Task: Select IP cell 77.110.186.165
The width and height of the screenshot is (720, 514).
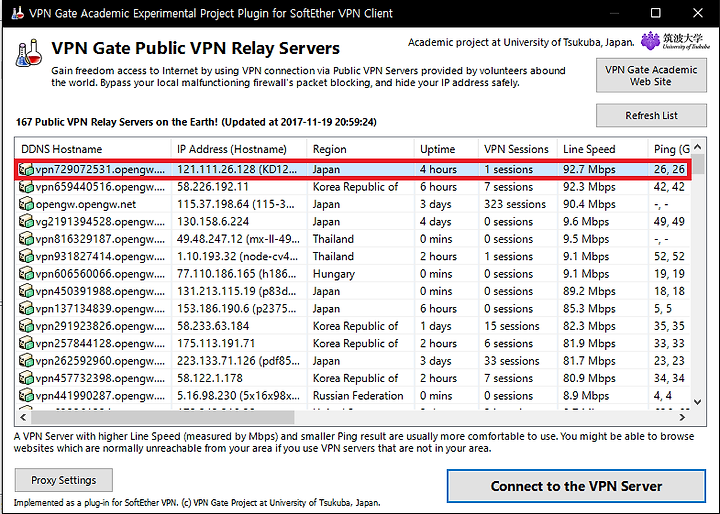Action: click(x=236, y=274)
